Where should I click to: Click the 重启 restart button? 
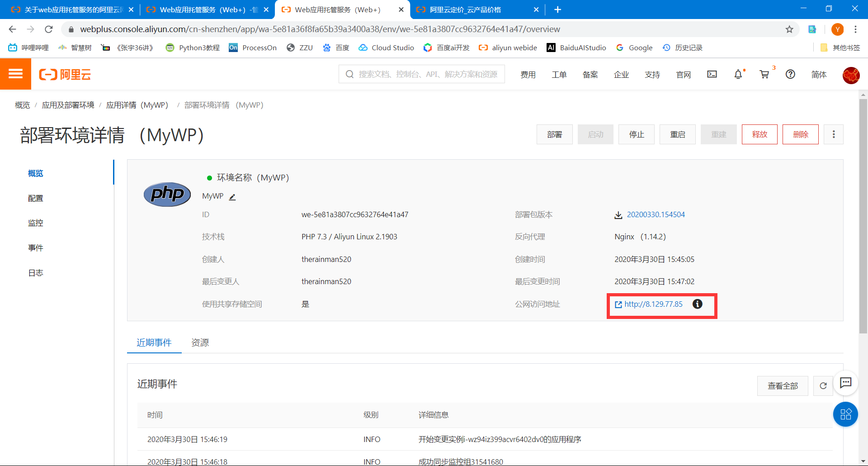tap(678, 134)
